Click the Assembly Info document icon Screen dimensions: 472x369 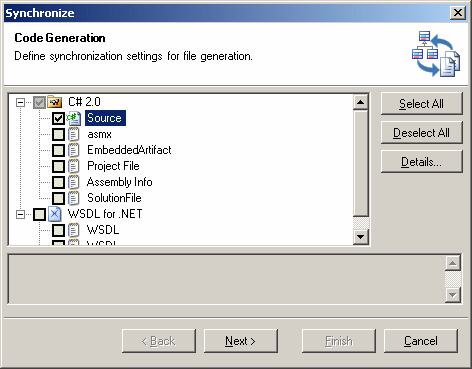(x=73, y=182)
